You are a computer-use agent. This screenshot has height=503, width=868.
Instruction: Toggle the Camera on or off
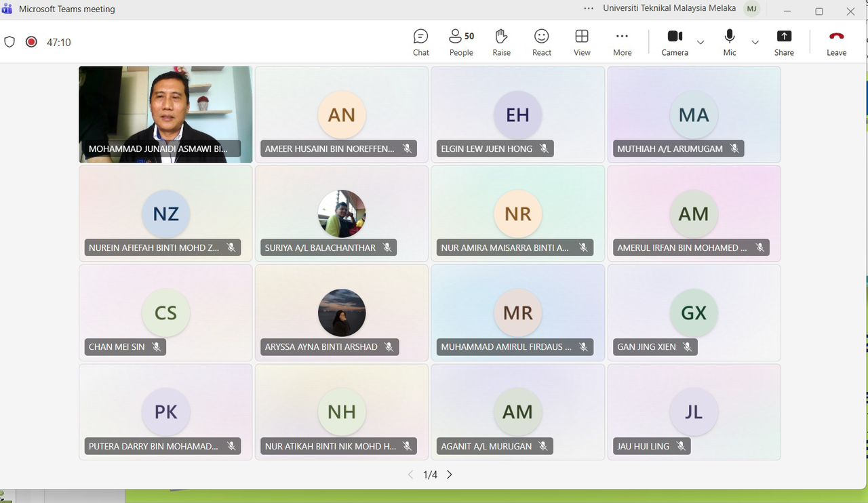coord(675,42)
